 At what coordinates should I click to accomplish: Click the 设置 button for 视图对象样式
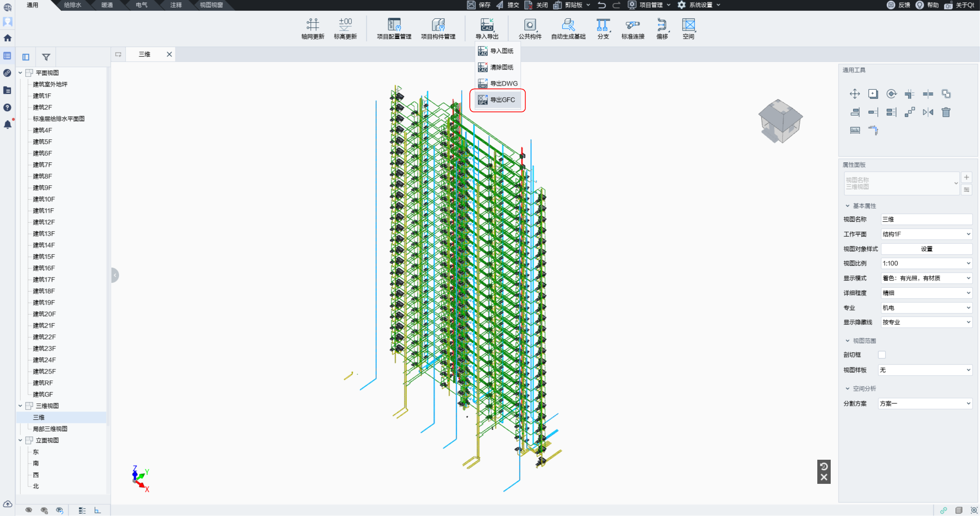click(x=926, y=249)
